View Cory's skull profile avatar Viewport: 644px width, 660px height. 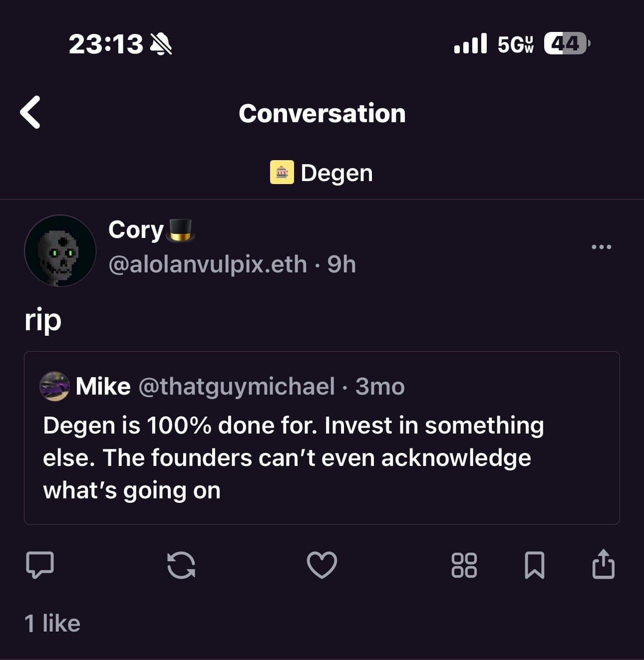pos(60,250)
